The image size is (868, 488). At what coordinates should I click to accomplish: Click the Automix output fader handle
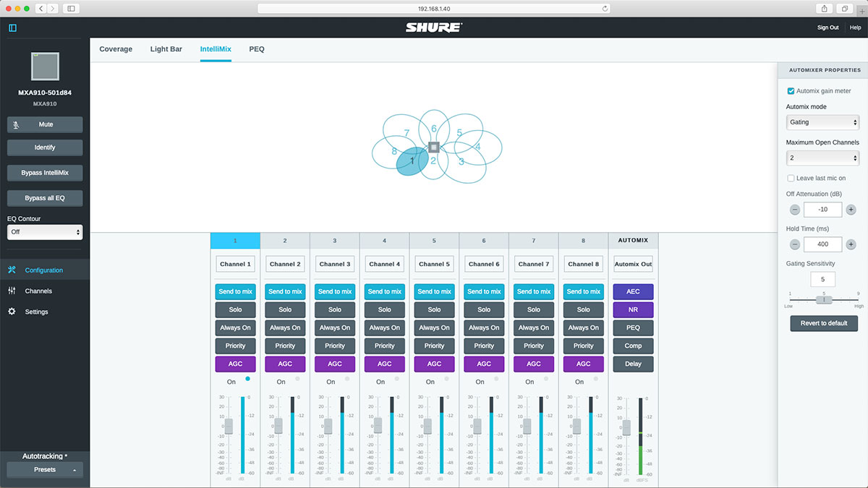click(x=626, y=427)
